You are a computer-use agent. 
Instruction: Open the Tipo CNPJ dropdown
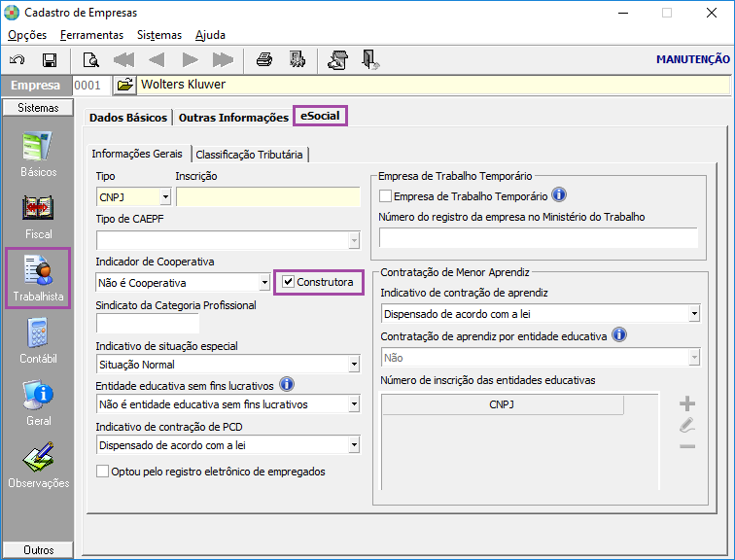click(165, 196)
